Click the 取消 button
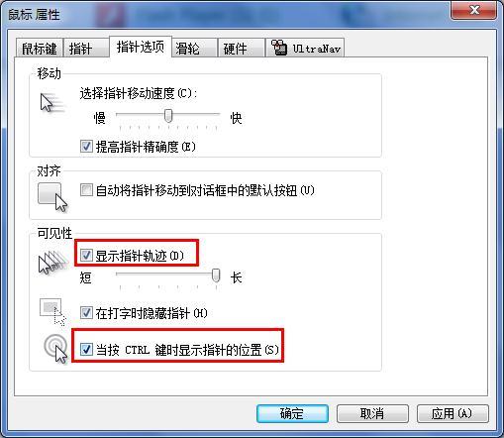 372,413
